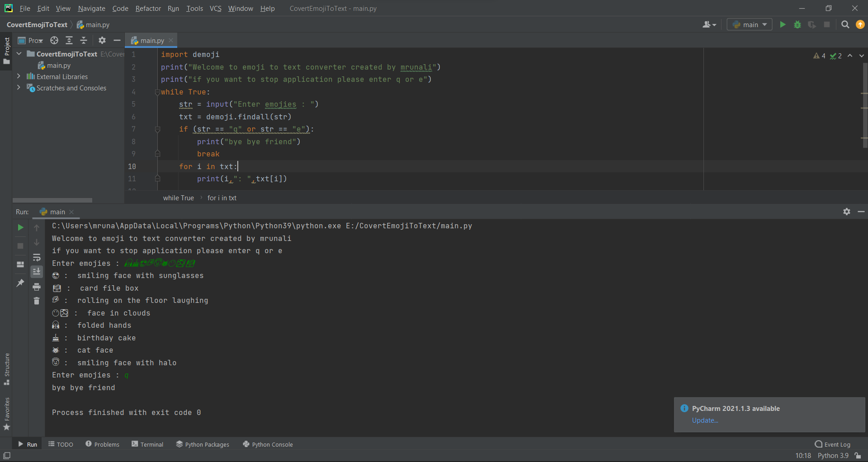Viewport: 868px width, 462px height.
Task: Open Run panel settings gear
Action: (847, 212)
